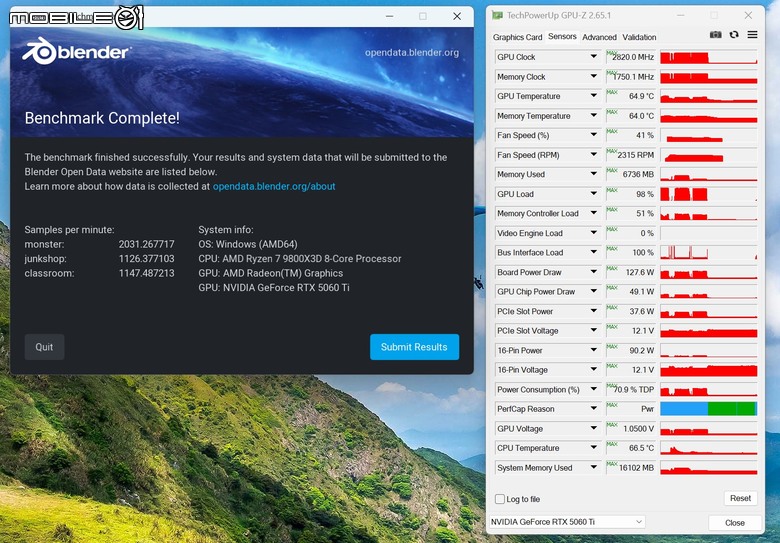Open the PCIe Slot Power dropdown

[593, 311]
